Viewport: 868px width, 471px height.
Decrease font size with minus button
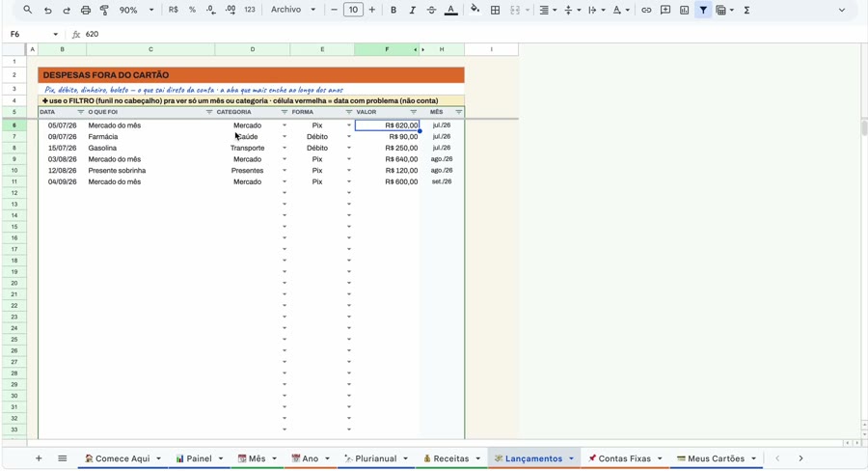click(x=334, y=10)
